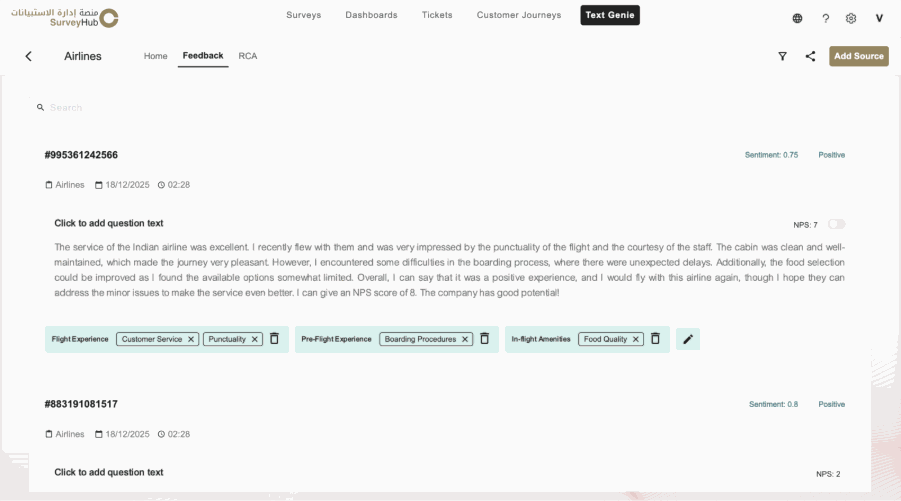
Task: Remove the Boarding Procedures tag
Action: [465, 339]
